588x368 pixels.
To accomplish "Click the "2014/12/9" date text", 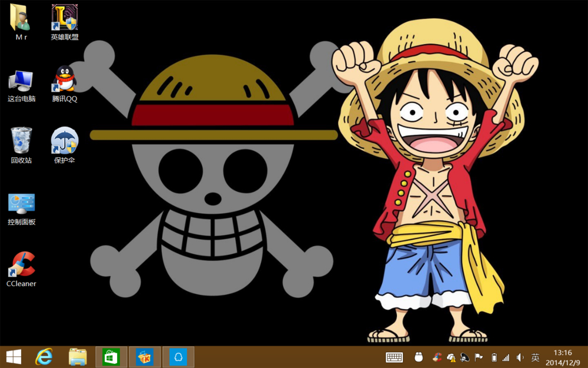I will coord(563,363).
